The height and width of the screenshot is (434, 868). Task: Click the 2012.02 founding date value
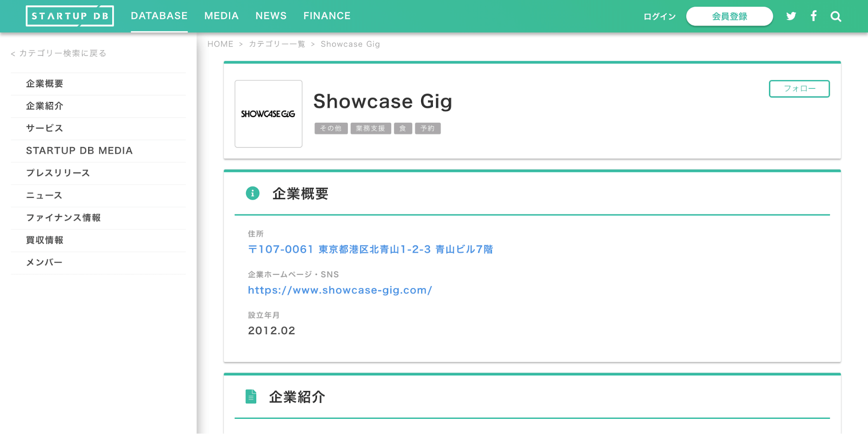[x=271, y=331]
